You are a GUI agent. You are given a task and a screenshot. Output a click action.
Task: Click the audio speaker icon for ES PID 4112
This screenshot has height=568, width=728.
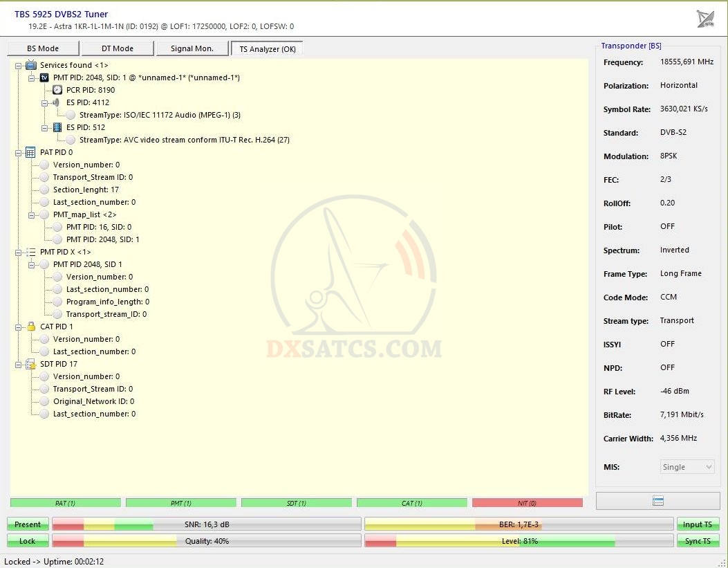tap(57, 102)
